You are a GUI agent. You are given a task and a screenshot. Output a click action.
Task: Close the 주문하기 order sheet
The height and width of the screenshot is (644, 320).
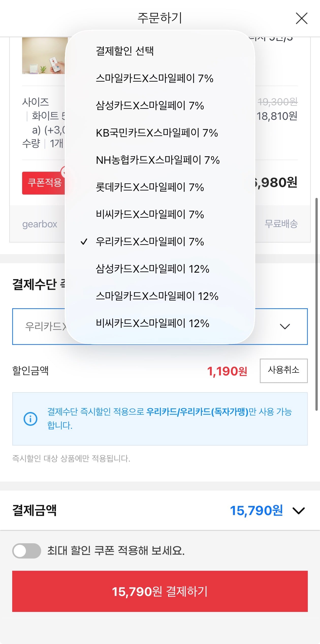(x=301, y=19)
